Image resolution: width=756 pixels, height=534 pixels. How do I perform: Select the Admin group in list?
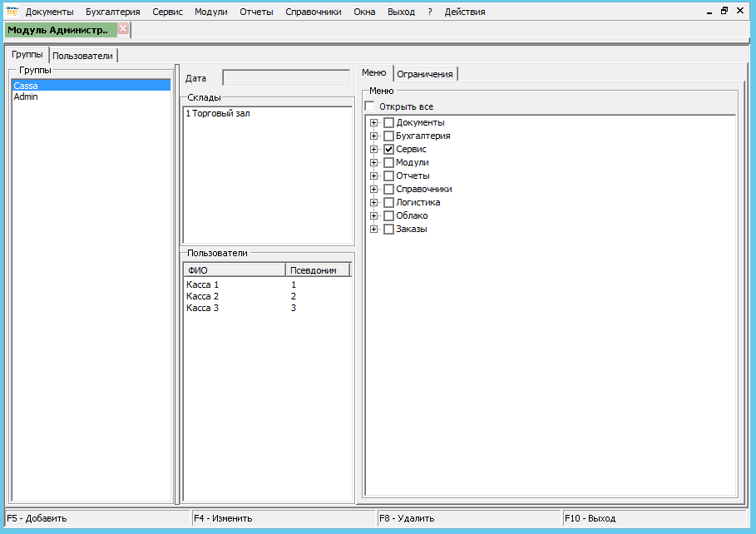[26, 96]
